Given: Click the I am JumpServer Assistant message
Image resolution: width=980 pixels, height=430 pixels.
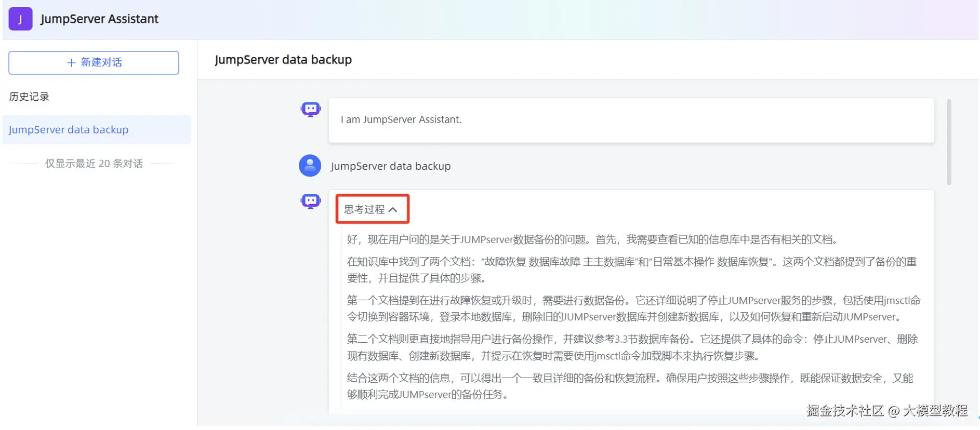Looking at the screenshot, I should click(x=631, y=120).
